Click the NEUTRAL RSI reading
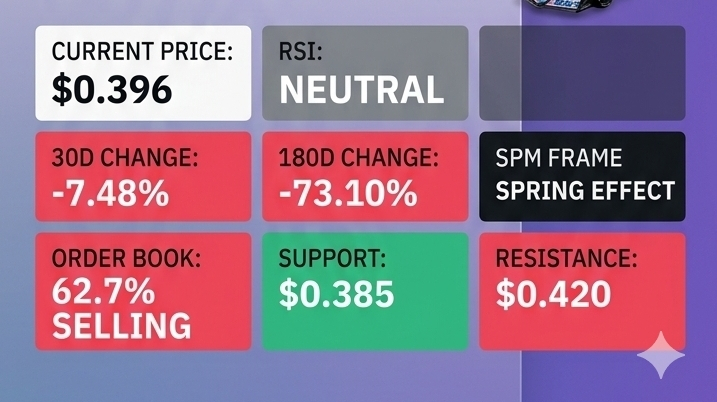This screenshot has width=717, height=402. (x=361, y=90)
